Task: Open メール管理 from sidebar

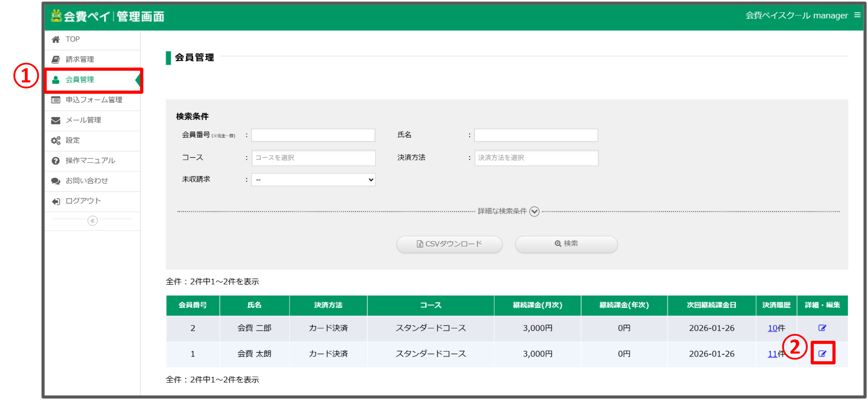Action: (83, 120)
